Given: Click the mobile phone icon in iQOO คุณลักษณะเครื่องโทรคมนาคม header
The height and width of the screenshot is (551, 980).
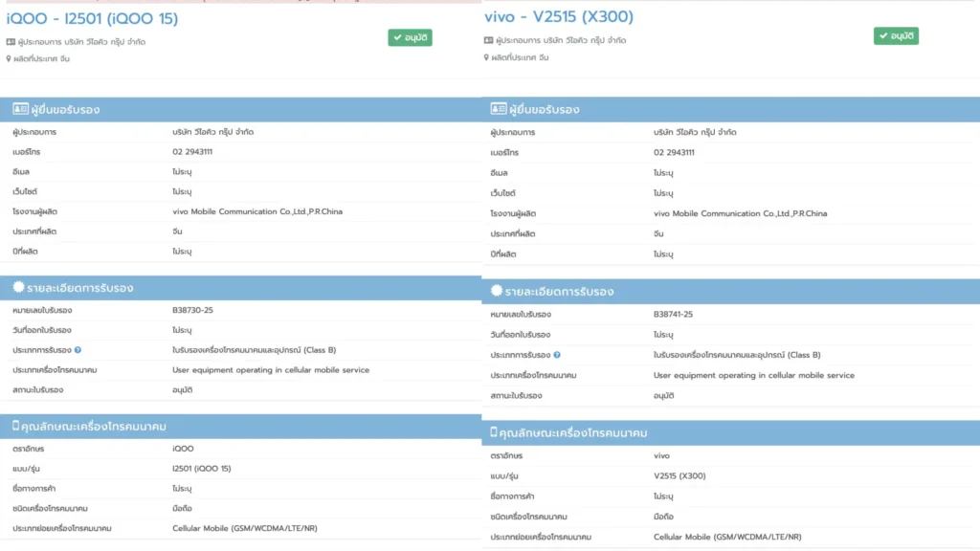Looking at the screenshot, I should 15,426.
